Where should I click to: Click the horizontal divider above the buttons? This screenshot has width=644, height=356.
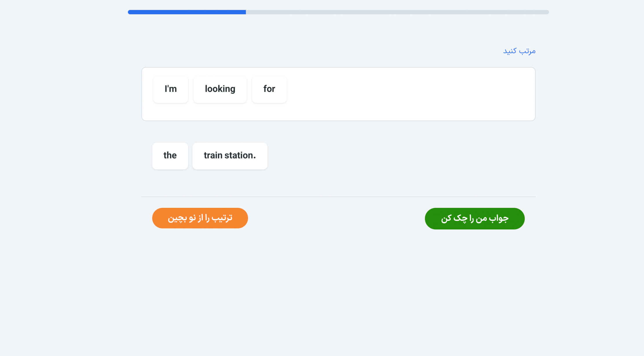pyautogui.click(x=338, y=197)
